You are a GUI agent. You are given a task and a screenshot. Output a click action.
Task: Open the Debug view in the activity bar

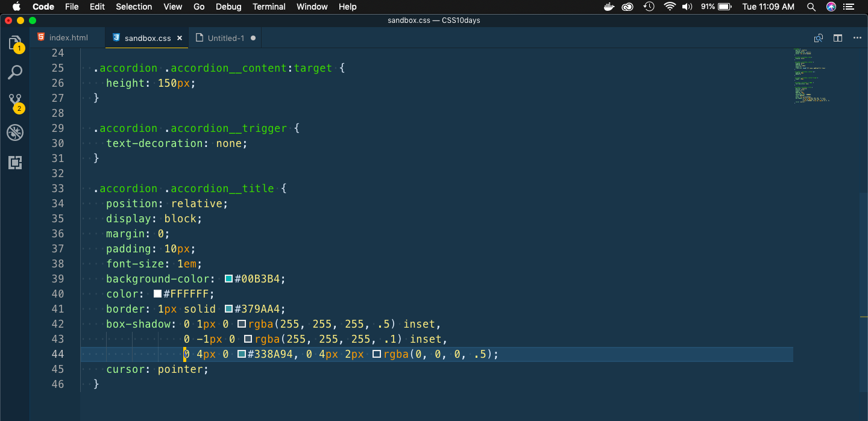tap(15, 133)
